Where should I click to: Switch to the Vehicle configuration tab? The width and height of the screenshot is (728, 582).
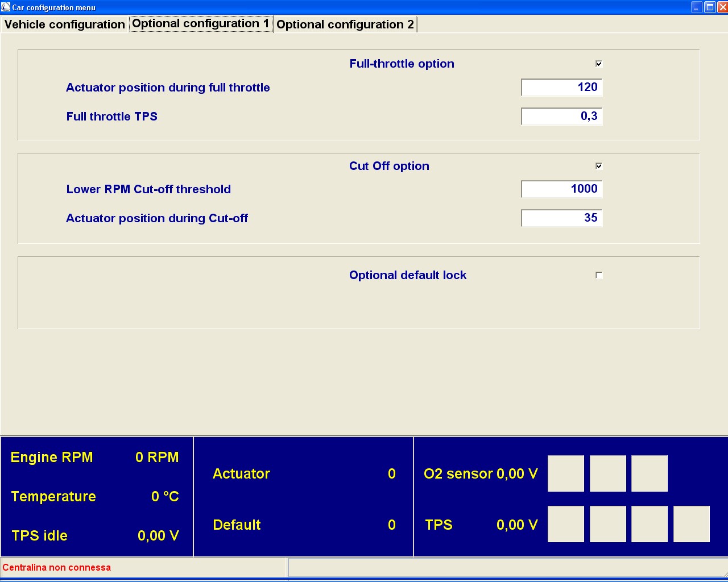click(x=64, y=24)
